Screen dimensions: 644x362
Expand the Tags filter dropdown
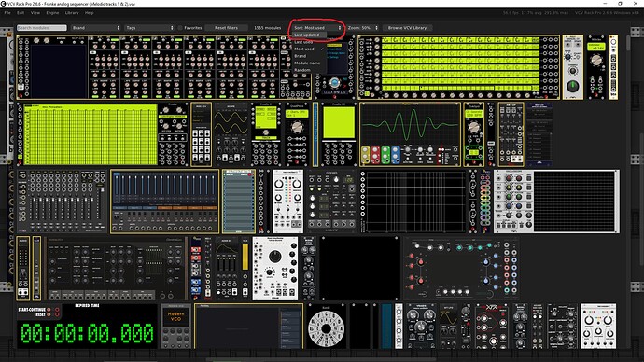149,28
